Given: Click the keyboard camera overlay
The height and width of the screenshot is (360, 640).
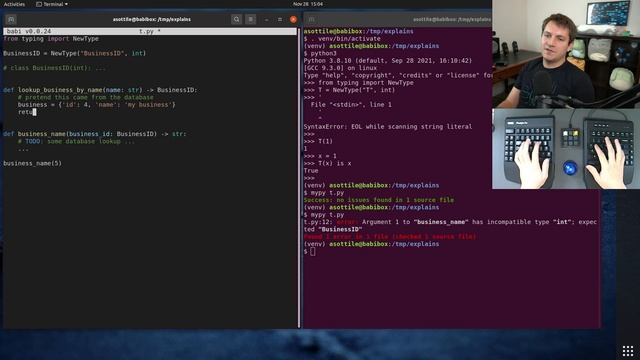Looking at the screenshot, I should (566, 149).
